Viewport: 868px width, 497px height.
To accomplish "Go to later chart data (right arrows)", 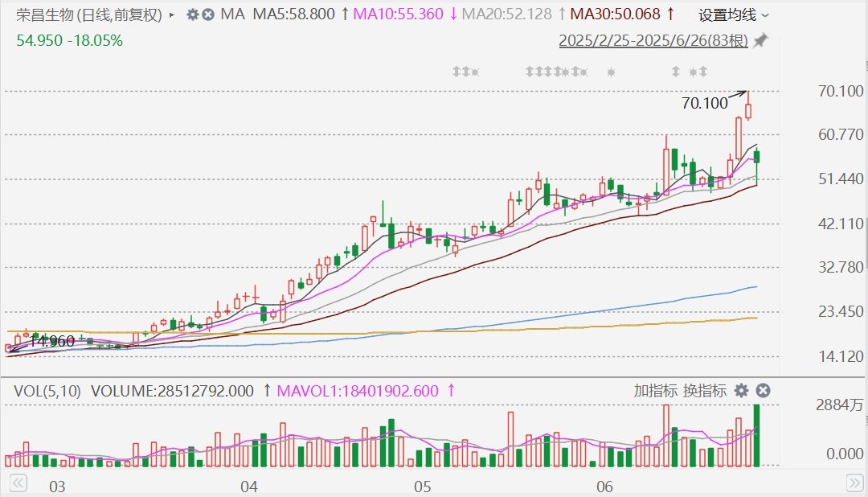I will pos(854,483).
